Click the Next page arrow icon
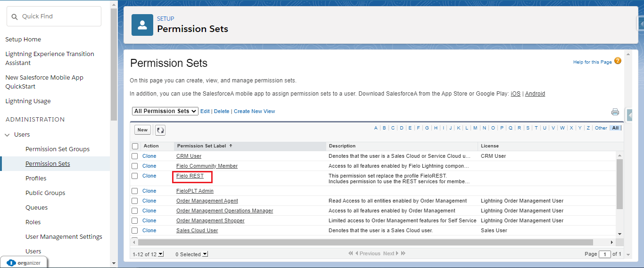The width and height of the screenshot is (644, 268). 397,253
